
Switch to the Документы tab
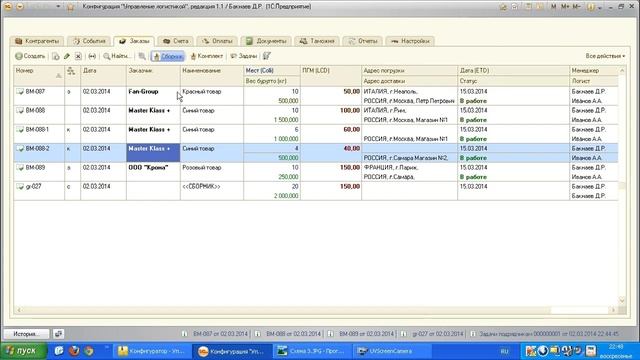266,41
